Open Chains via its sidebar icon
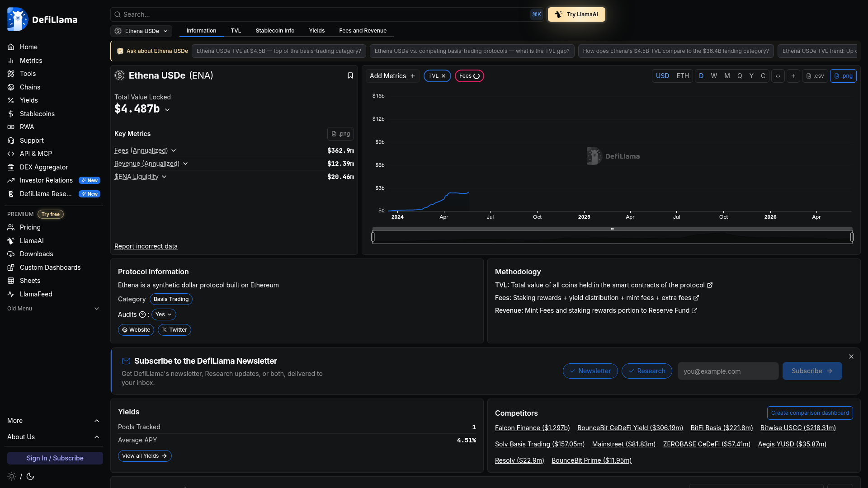This screenshot has height=488, width=868. (11, 87)
